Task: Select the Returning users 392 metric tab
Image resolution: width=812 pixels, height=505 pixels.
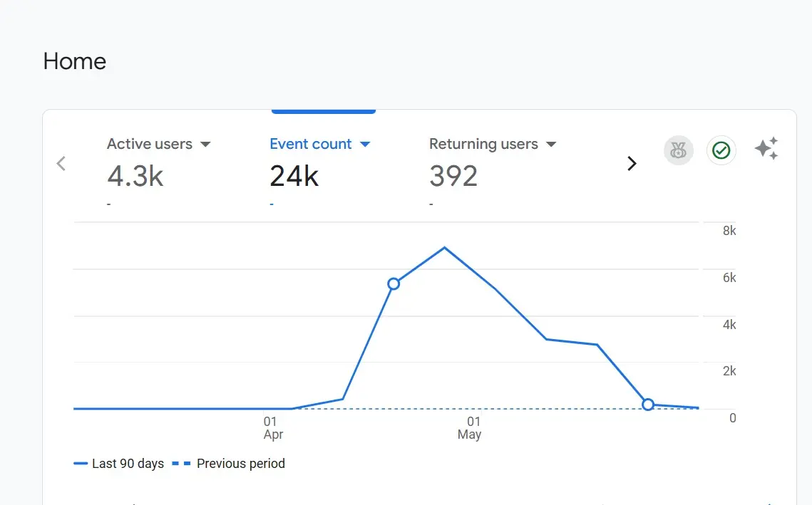Action: click(x=492, y=171)
